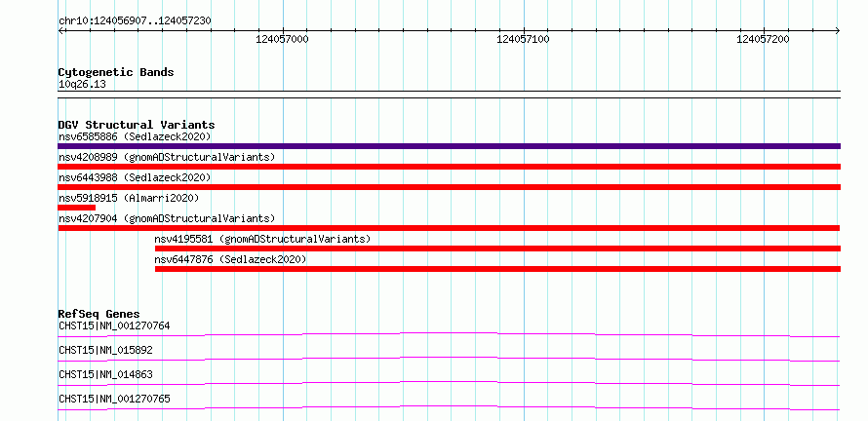
Task: Open variant label nsv6585886 (Sedlazeck2020)
Action: coord(135,136)
